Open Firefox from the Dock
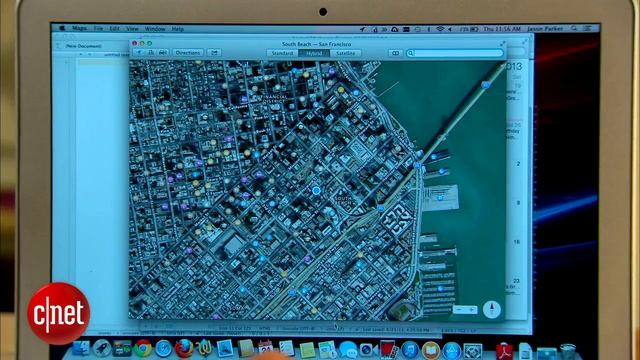The image size is (640, 360). 184,349
